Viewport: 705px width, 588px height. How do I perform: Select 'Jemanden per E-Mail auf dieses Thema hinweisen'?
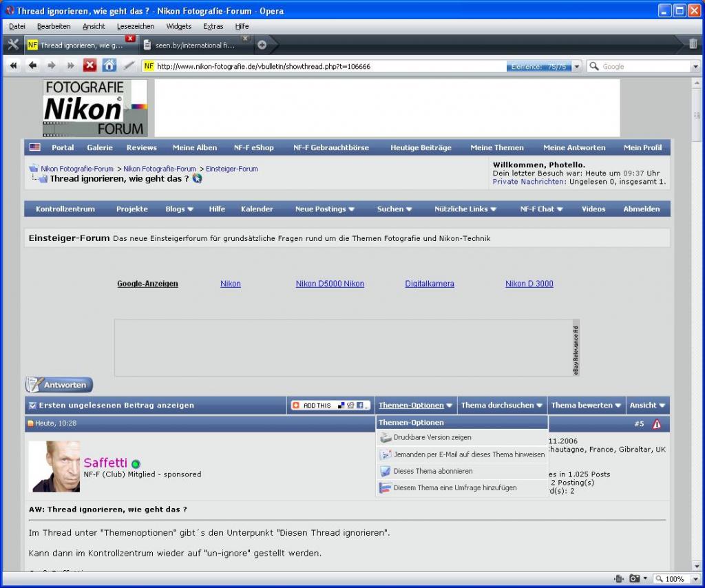pyautogui.click(x=462, y=454)
